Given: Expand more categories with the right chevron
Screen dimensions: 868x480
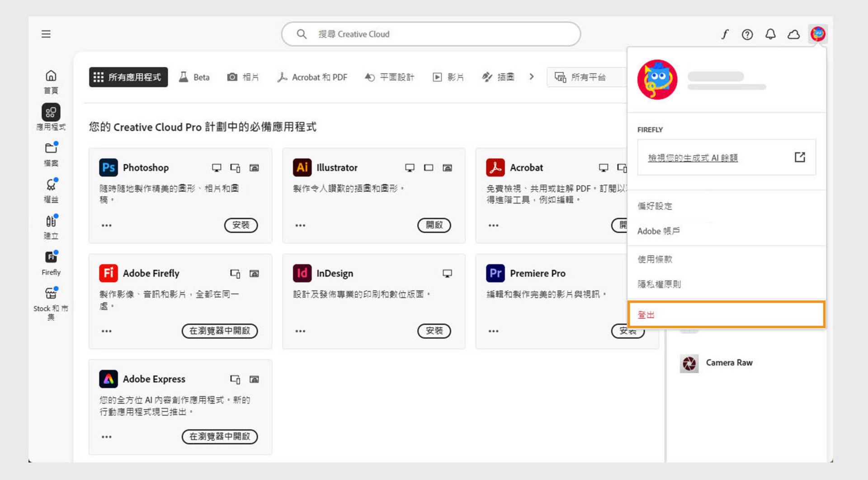Looking at the screenshot, I should coord(532,77).
